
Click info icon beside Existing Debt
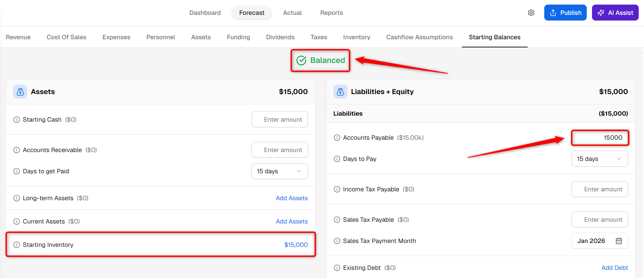pos(337,268)
